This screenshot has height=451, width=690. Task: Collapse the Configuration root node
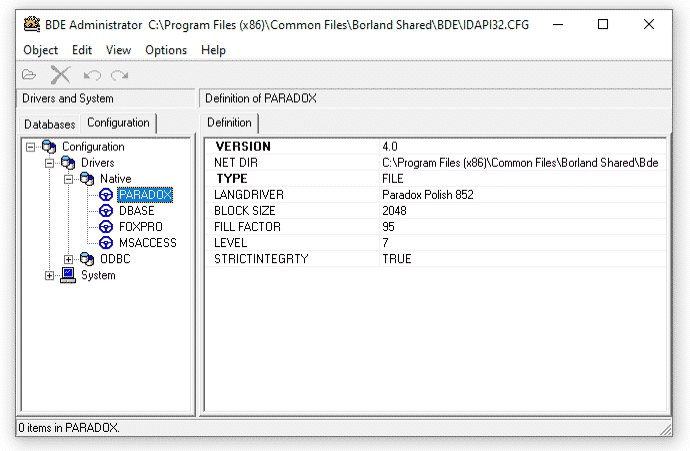(30, 147)
